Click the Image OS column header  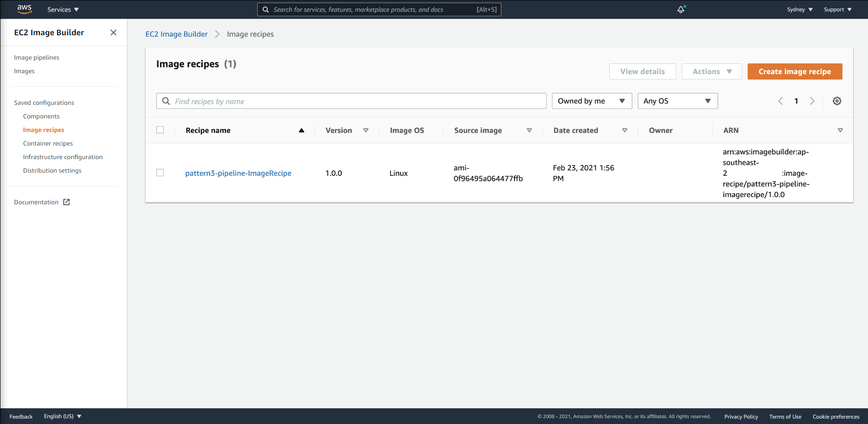click(407, 130)
